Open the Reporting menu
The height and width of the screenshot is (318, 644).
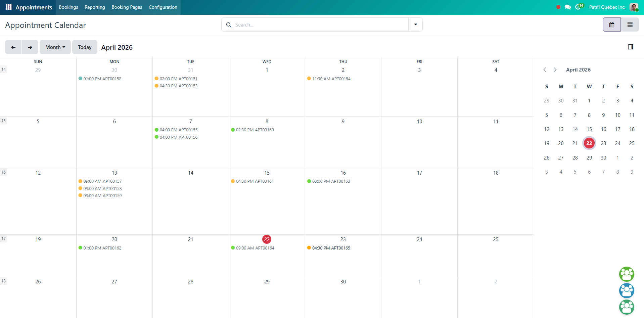(x=94, y=7)
